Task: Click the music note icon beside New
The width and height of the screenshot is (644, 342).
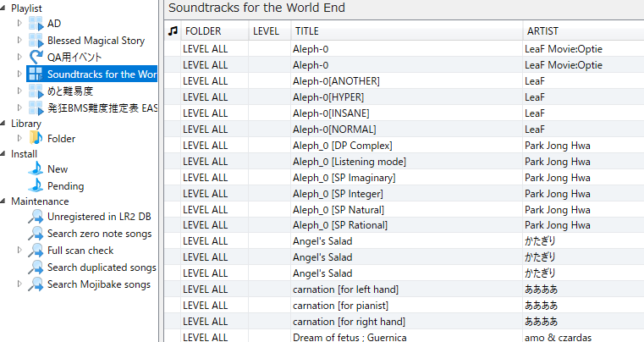Action: (36, 168)
